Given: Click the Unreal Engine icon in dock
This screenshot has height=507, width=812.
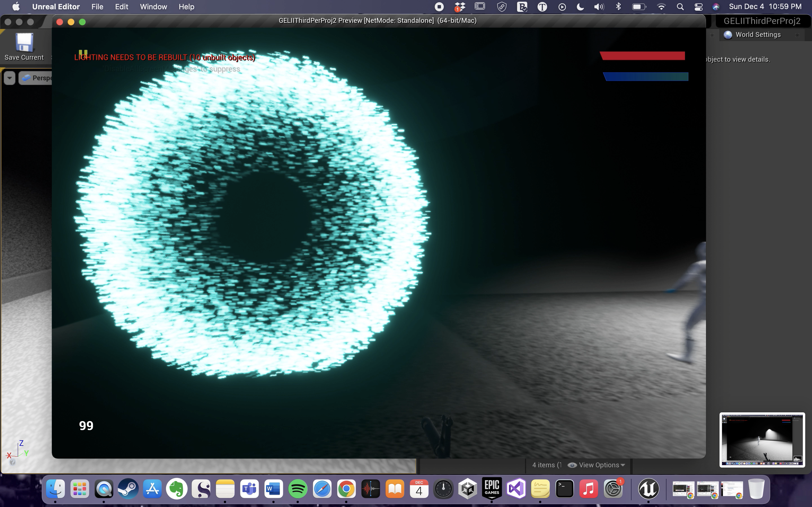Looking at the screenshot, I should (648, 489).
